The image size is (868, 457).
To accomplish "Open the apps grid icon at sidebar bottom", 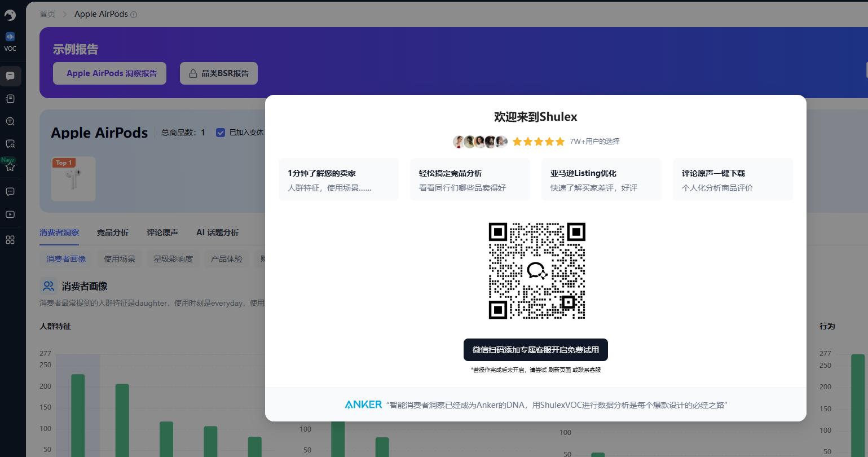I will click(x=10, y=240).
